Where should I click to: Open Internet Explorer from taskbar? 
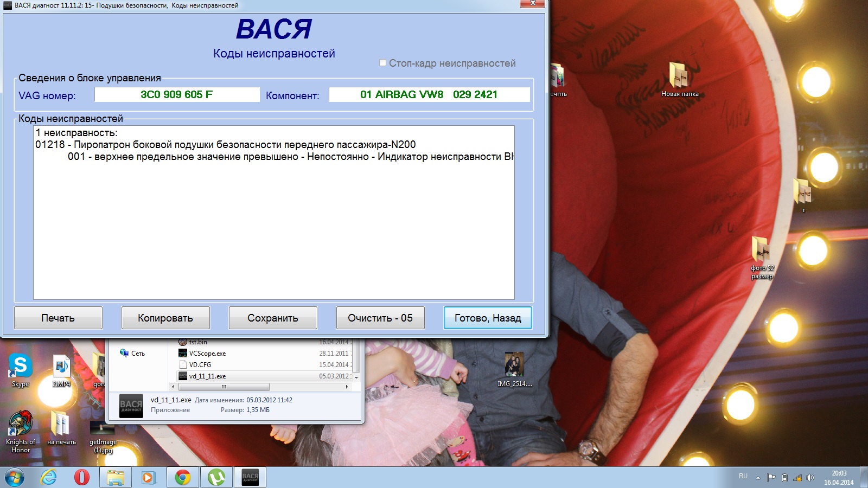tap(49, 477)
